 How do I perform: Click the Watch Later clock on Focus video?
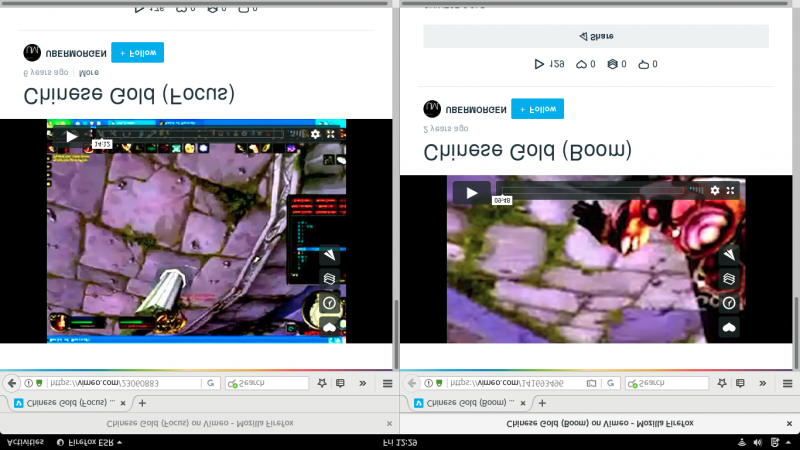330,303
